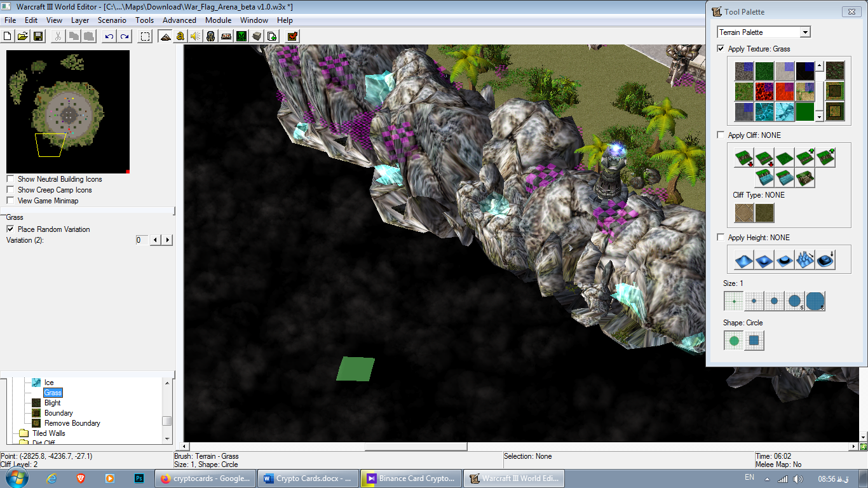Set brush size to 8

point(815,302)
